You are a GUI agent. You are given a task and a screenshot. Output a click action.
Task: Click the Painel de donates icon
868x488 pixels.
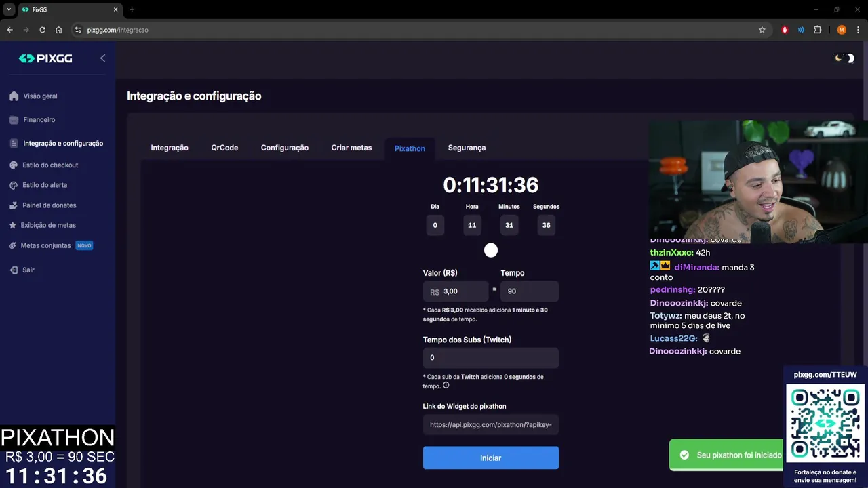(x=14, y=205)
